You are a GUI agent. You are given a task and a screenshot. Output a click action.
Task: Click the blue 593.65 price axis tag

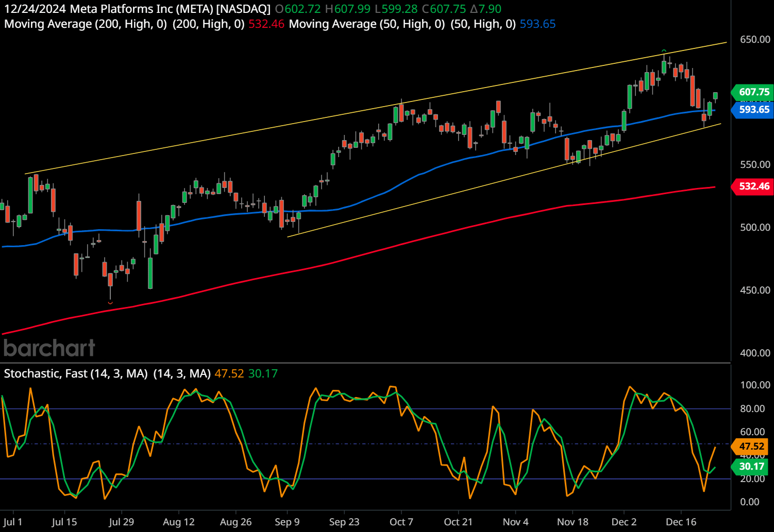click(x=753, y=110)
